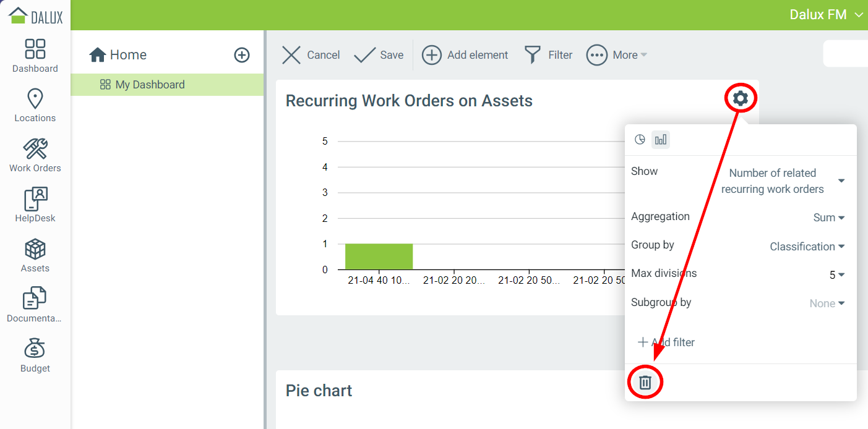Click Add filter in settings panel
Screen dimensions: 868x429
666,342
